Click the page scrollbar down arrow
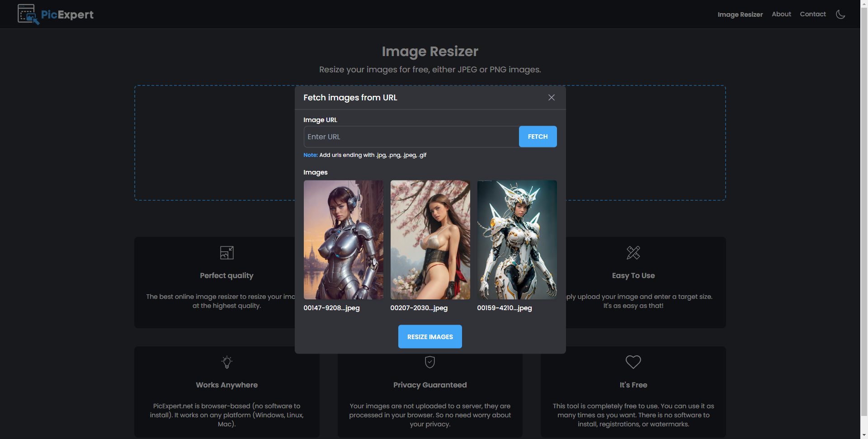The width and height of the screenshot is (868, 439). click(864, 435)
